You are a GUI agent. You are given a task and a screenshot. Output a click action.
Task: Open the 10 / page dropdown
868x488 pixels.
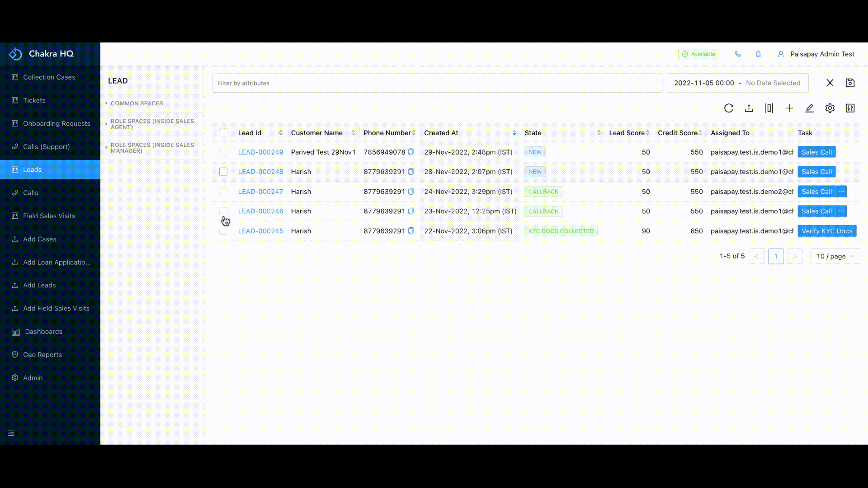835,256
